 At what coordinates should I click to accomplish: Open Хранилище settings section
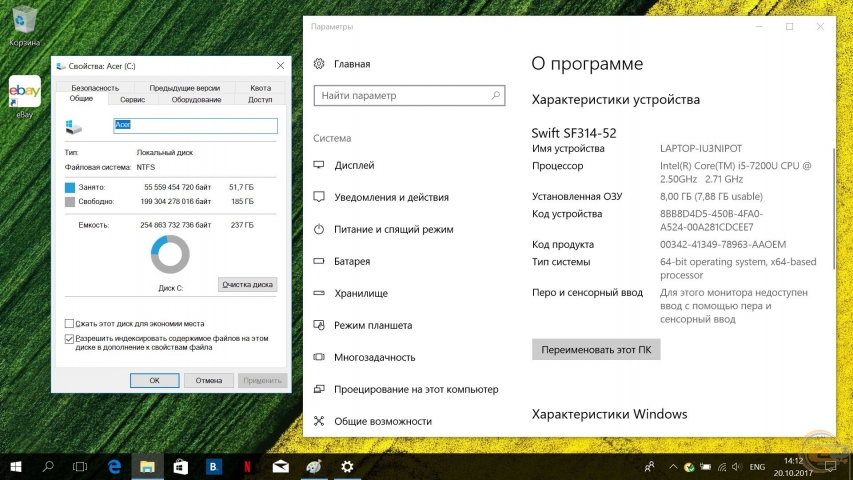coord(361,293)
